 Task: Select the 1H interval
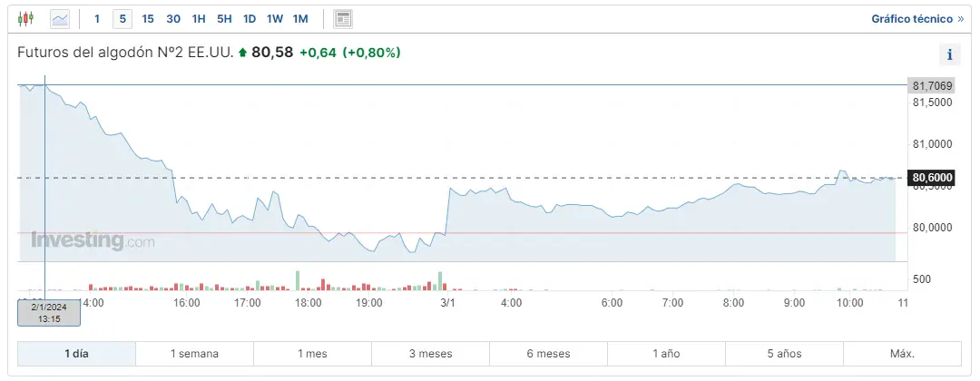pyautogui.click(x=199, y=18)
